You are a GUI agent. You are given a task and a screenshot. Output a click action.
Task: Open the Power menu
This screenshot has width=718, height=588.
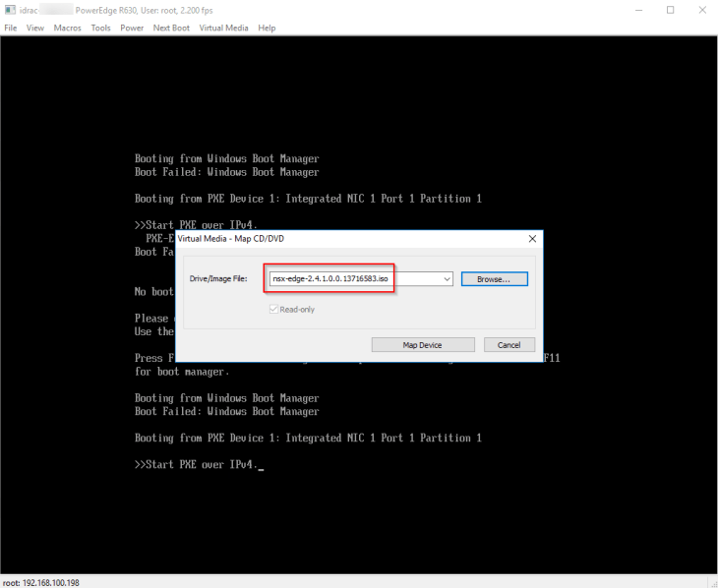pos(132,28)
